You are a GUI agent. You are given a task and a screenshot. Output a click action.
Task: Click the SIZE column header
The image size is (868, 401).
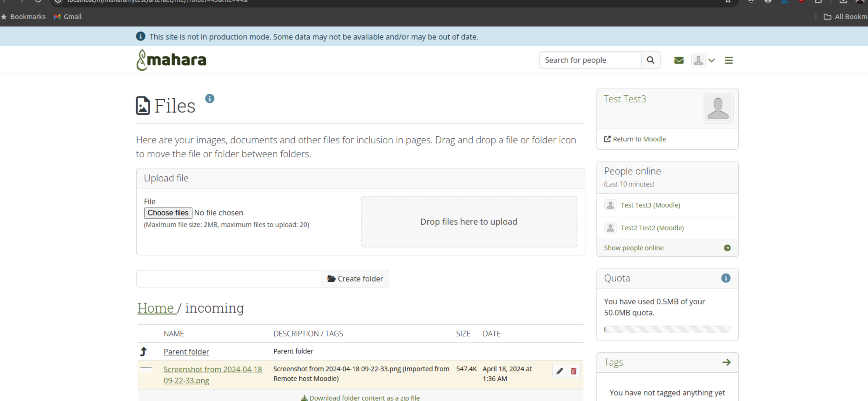pos(463,334)
